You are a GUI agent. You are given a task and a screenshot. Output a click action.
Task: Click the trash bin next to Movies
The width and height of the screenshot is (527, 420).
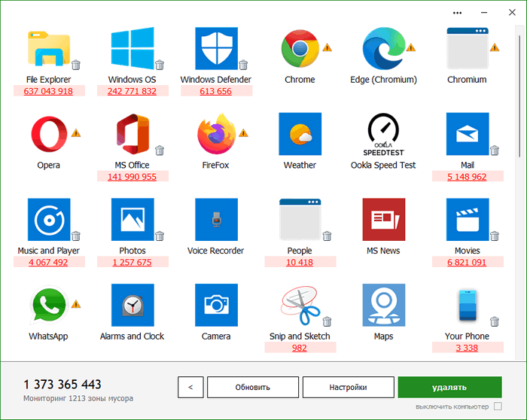[x=495, y=236]
